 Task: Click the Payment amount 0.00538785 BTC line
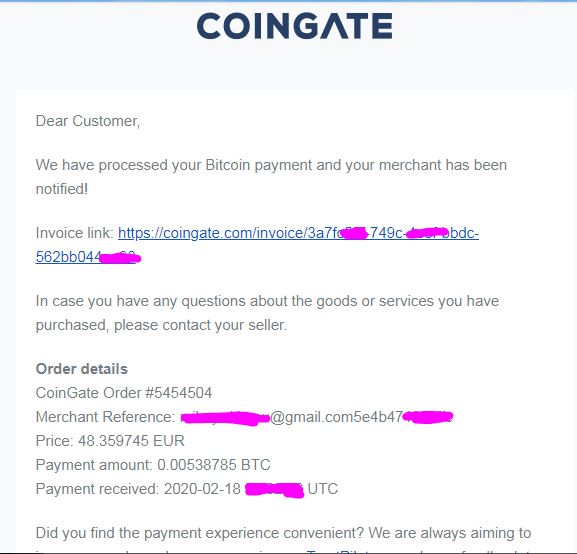pos(153,465)
